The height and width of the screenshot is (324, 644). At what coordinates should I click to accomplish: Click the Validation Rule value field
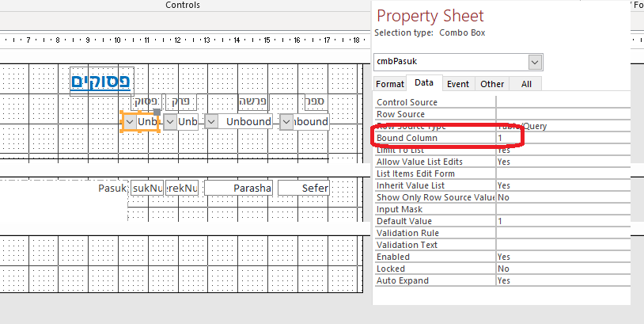(x=563, y=233)
